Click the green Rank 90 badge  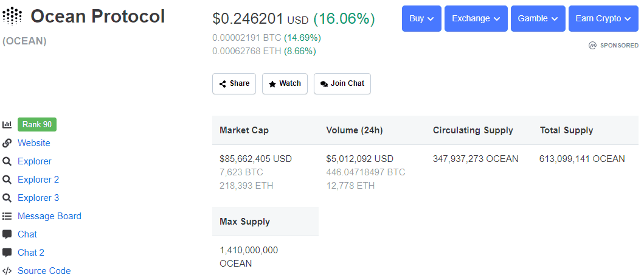pos(37,125)
